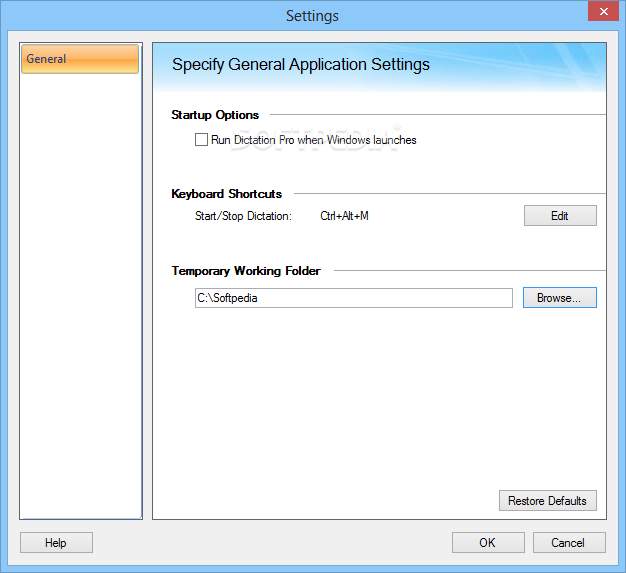Confirm settings with OK
The image size is (626, 573).
488,543
